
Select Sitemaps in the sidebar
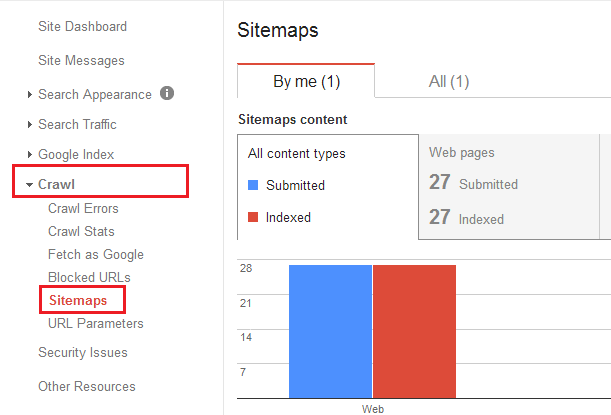pos(78,300)
